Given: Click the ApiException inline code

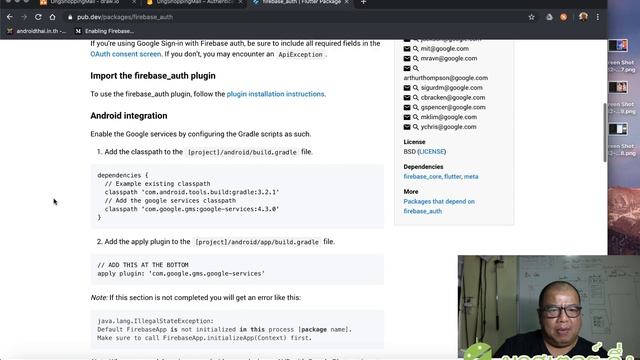Looking at the screenshot, I should [x=300, y=54].
